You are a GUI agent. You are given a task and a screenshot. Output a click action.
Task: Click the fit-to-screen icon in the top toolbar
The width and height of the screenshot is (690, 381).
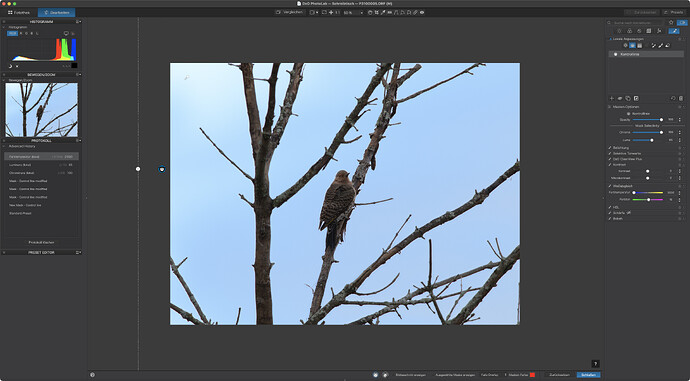tap(324, 12)
